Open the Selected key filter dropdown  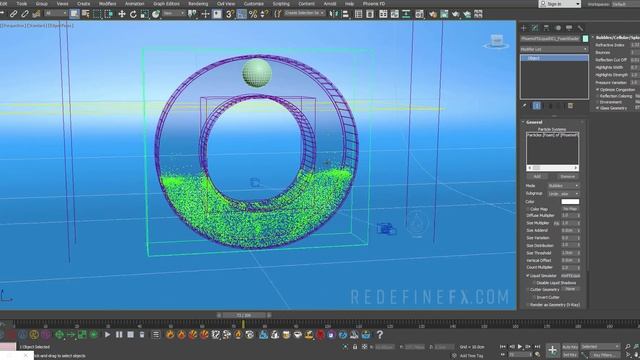click(600, 347)
